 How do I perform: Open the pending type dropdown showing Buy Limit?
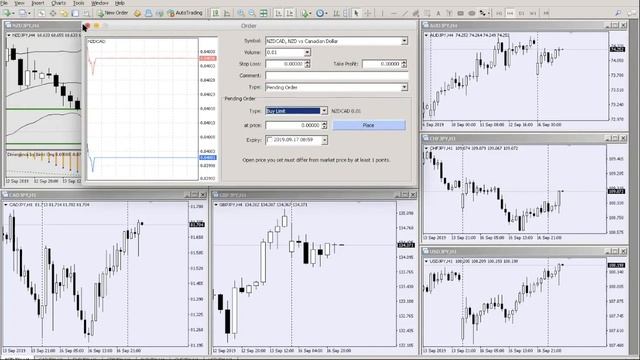coord(324,111)
